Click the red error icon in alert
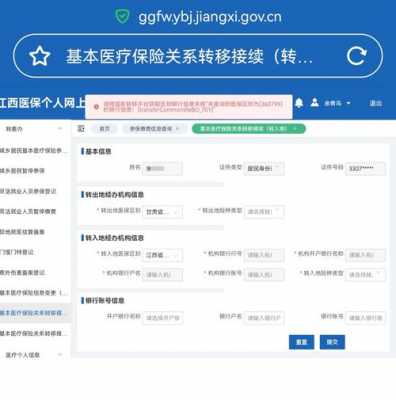Viewport: 396px width, 400px height. (x=96, y=107)
